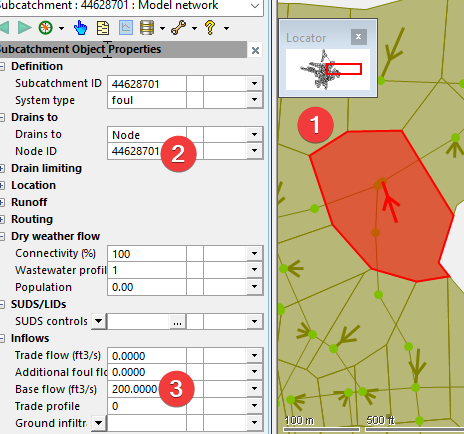The height and width of the screenshot is (434, 464).
Task: Click the graph chart toolbar icon
Action: pyautogui.click(x=126, y=28)
